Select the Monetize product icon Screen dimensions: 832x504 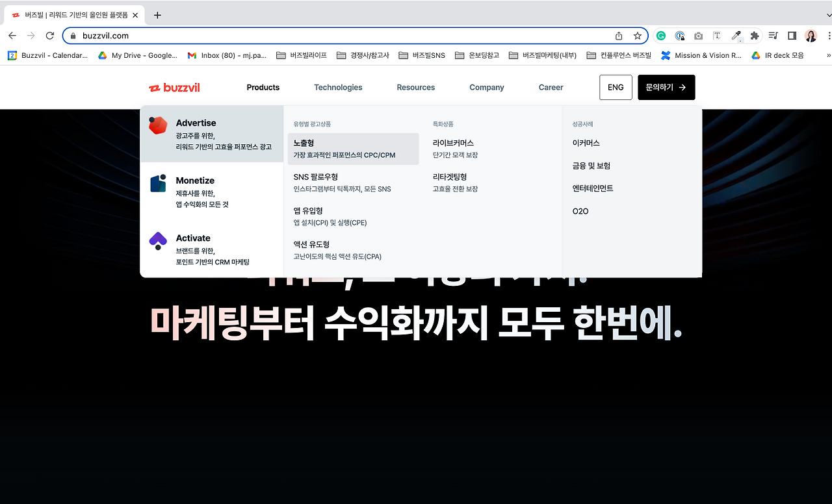[x=157, y=184]
